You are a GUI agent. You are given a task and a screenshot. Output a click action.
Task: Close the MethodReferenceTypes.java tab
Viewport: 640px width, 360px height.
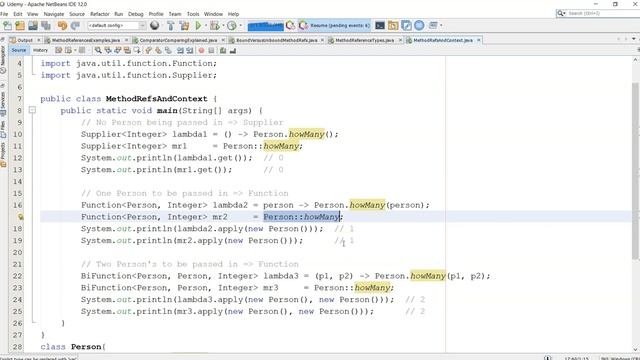pyautogui.click(x=400, y=40)
